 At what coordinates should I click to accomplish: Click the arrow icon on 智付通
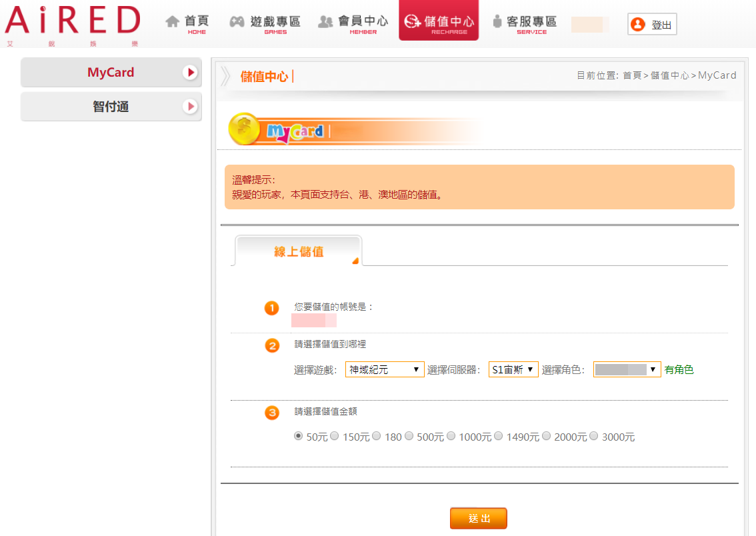[x=191, y=107]
